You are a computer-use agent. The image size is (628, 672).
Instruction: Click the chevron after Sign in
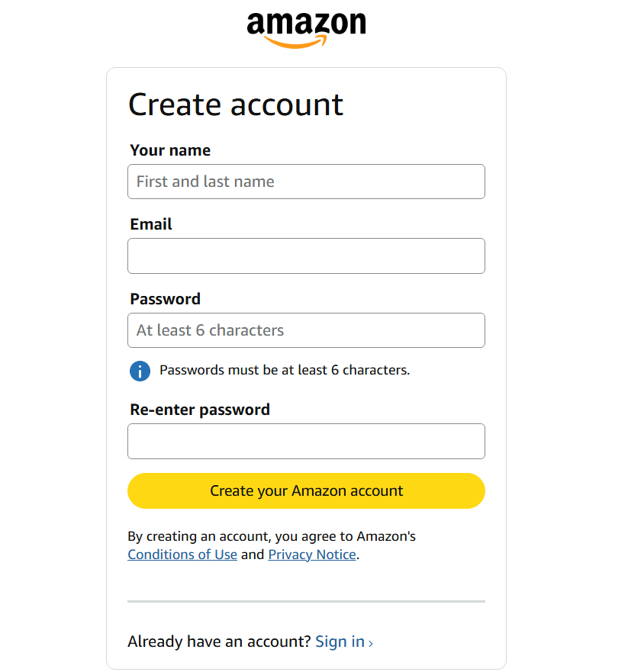pyautogui.click(x=371, y=643)
